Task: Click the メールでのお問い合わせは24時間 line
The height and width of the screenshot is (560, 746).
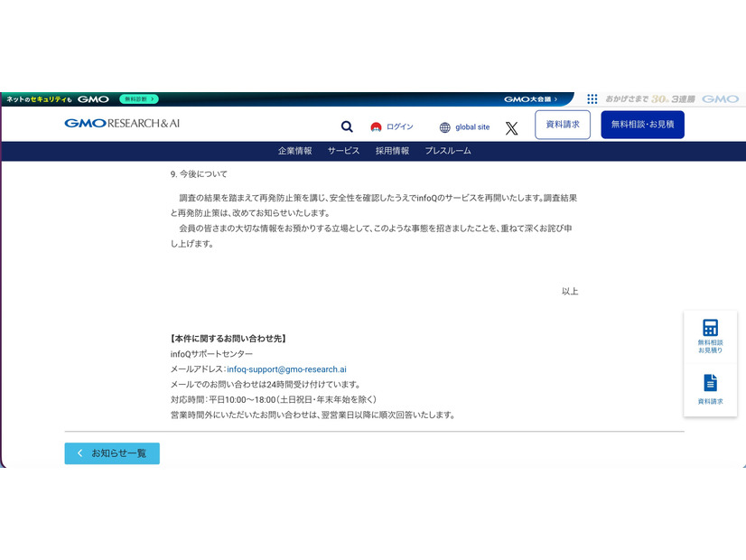Action: pyautogui.click(x=266, y=385)
